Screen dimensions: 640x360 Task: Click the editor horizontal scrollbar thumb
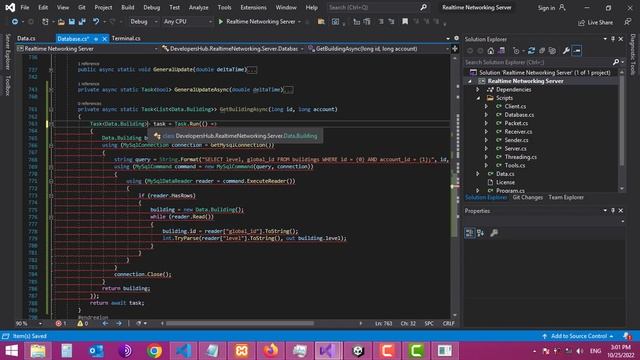tap(240, 323)
